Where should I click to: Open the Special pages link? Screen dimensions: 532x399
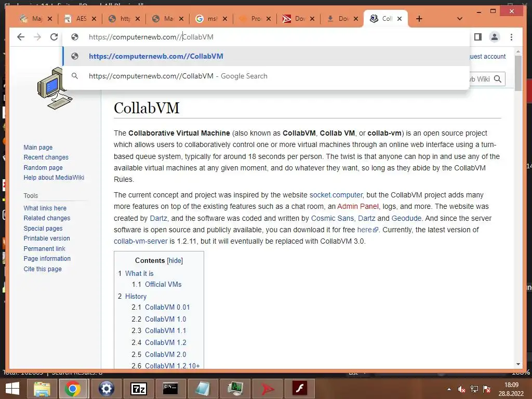click(43, 229)
